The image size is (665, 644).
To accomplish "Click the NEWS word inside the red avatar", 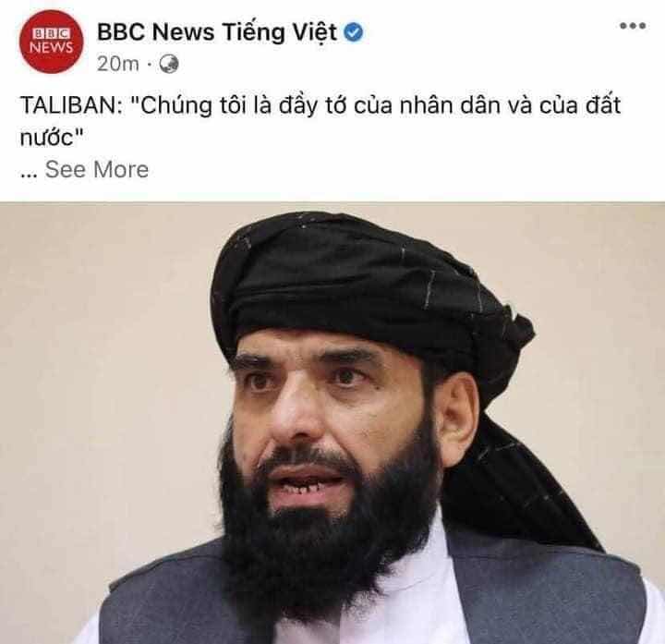I will pos(52,47).
